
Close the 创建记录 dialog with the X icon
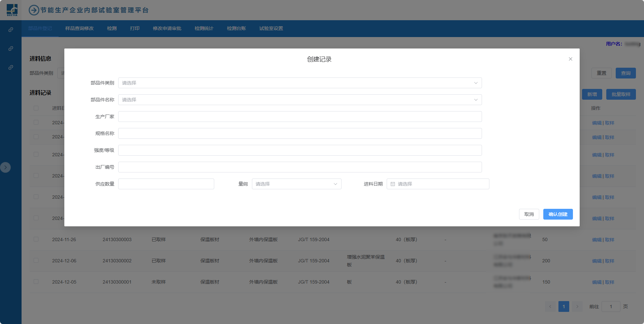pos(570,59)
